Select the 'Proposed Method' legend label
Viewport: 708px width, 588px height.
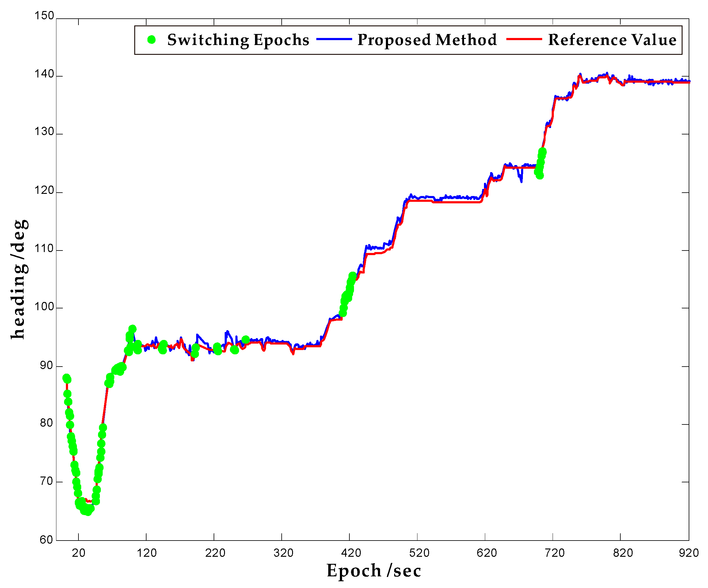(x=427, y=40)
